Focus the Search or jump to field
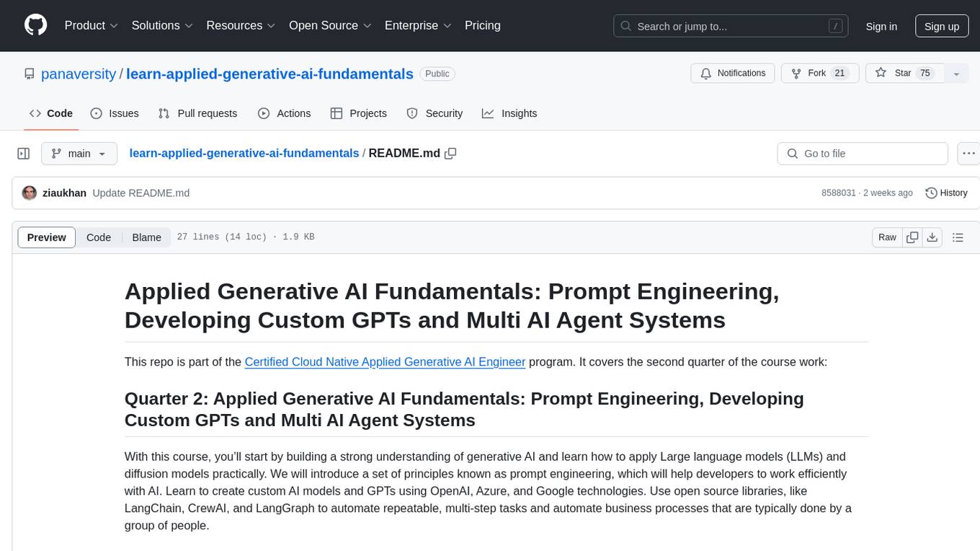This screenshot has height=551, width=980. pyautogui.click(x=729, y=26)
